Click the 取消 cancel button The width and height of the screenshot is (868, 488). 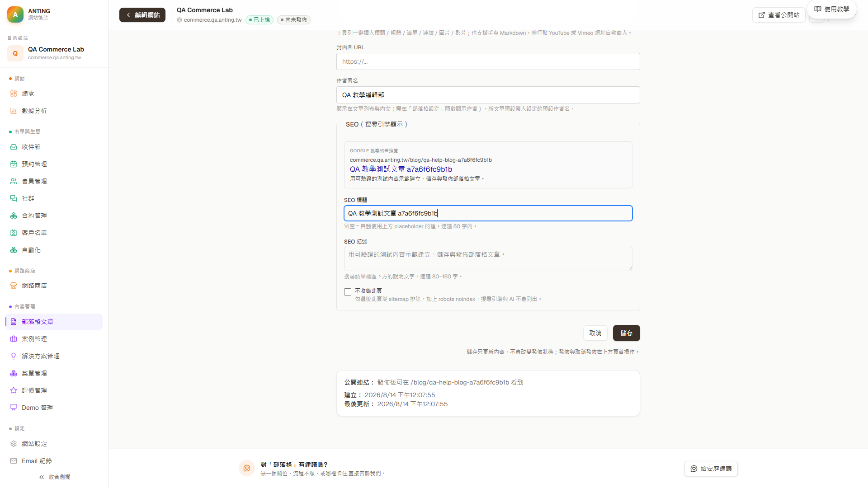pos(595,333)
